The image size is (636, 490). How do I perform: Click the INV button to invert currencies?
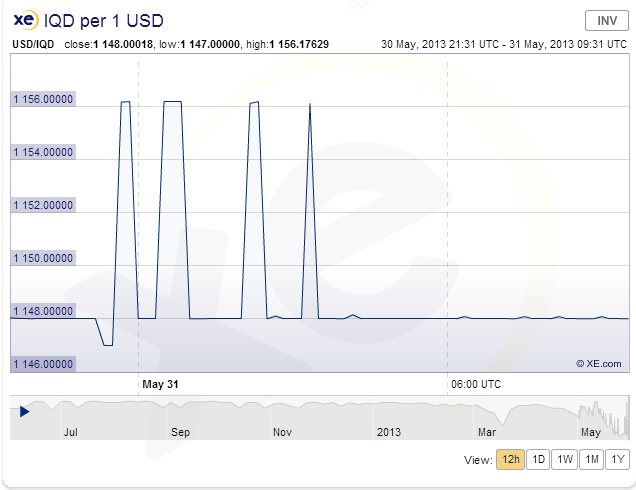[606, 20]
